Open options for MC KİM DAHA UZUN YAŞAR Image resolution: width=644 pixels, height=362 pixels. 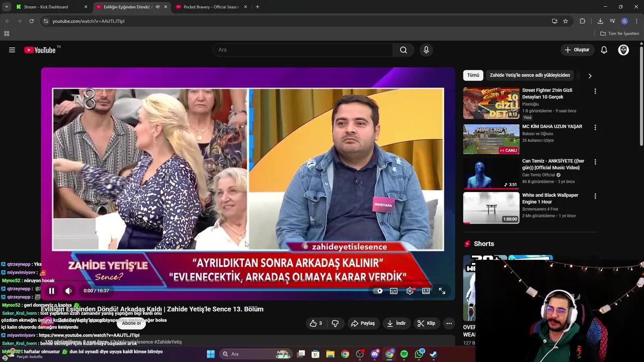595,128
